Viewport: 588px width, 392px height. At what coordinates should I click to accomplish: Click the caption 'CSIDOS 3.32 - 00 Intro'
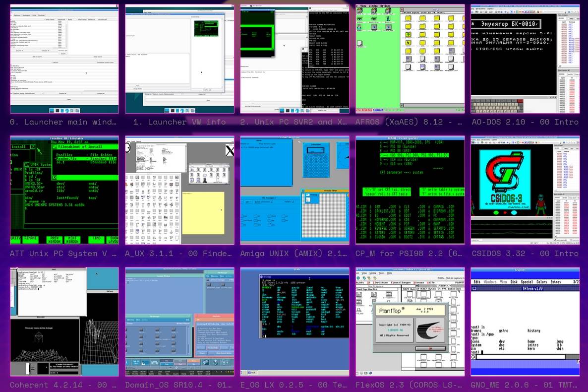(525, 254)
